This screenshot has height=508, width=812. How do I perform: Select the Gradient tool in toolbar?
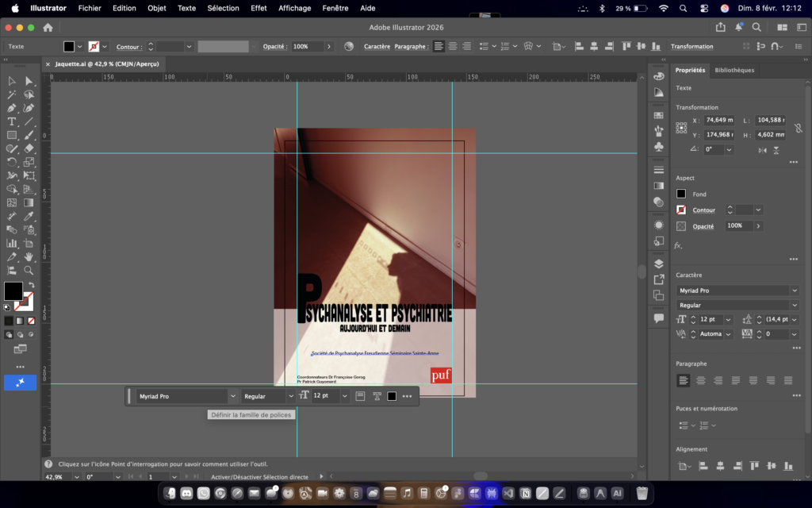coord(29,202)
